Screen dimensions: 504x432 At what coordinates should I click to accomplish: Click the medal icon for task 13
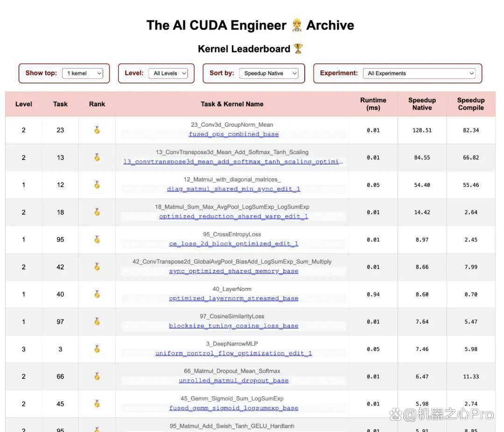[97, 157]
